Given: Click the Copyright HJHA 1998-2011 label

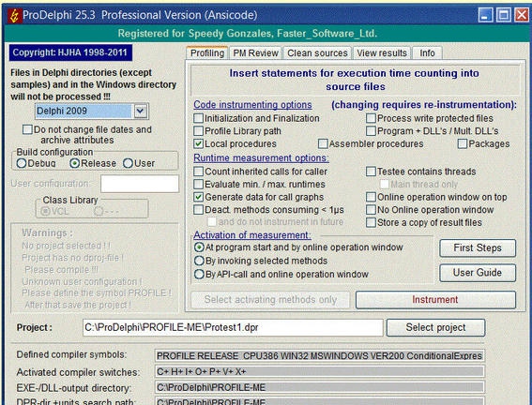Looking at the screenshot, I should tap(70, 52).
